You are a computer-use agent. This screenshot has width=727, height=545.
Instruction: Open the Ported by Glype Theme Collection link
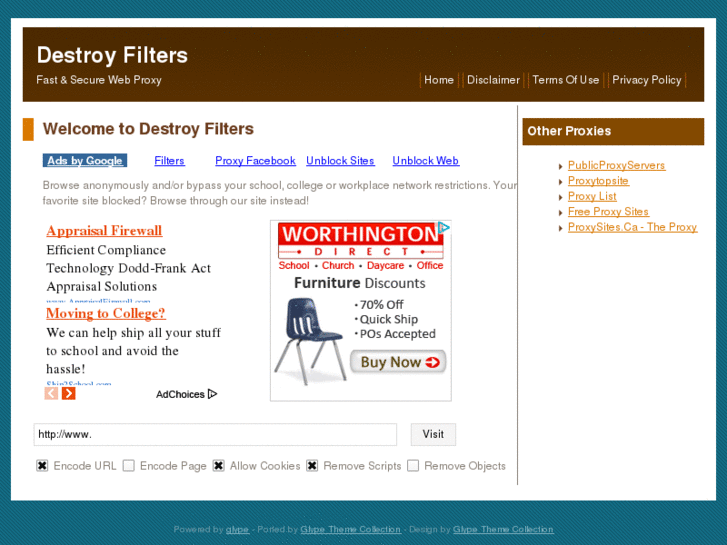pos(351,529)
